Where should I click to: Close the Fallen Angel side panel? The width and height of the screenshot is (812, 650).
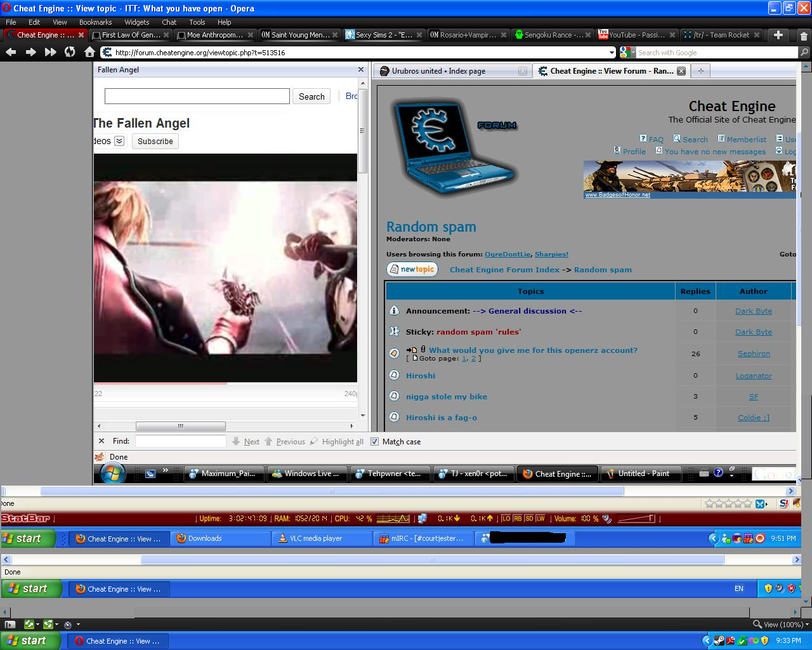pos(361,70)
